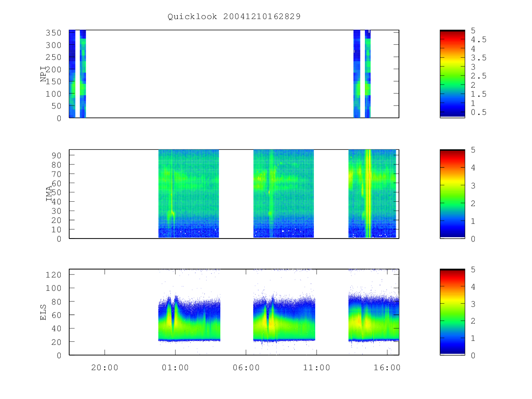
Task: Click the rightmost NPI data stripe
Action: [x=368, y=74]
